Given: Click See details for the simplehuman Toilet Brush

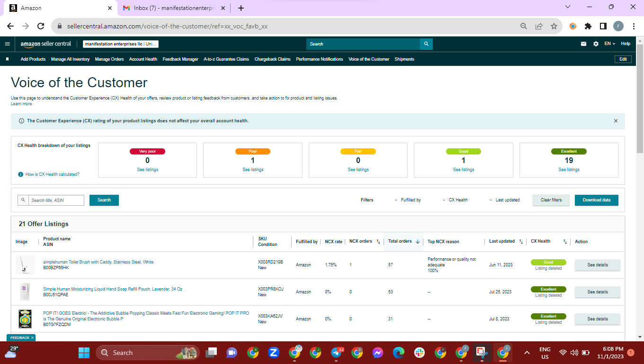Looking at the screenshot, I should (x=598, y=265).
